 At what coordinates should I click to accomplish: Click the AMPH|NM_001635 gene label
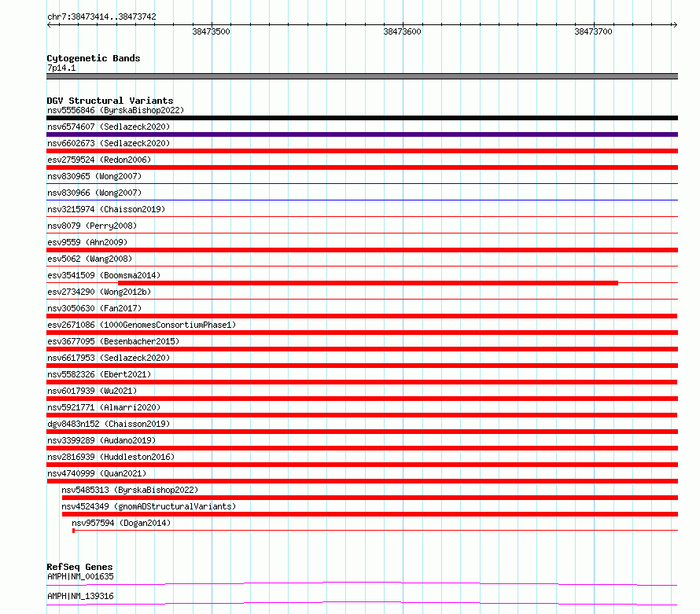tap(80, 576)
